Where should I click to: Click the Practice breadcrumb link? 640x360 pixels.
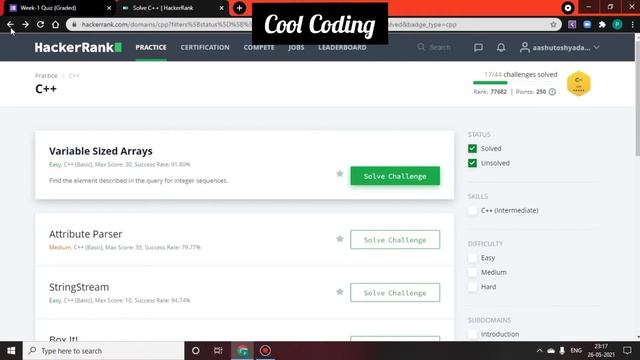(x=46, y=76)
